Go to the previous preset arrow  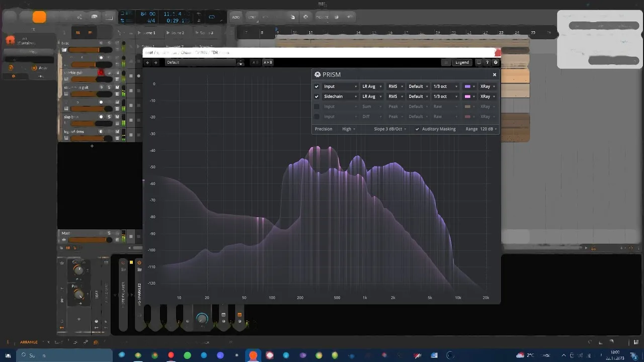tap(147, 62)
